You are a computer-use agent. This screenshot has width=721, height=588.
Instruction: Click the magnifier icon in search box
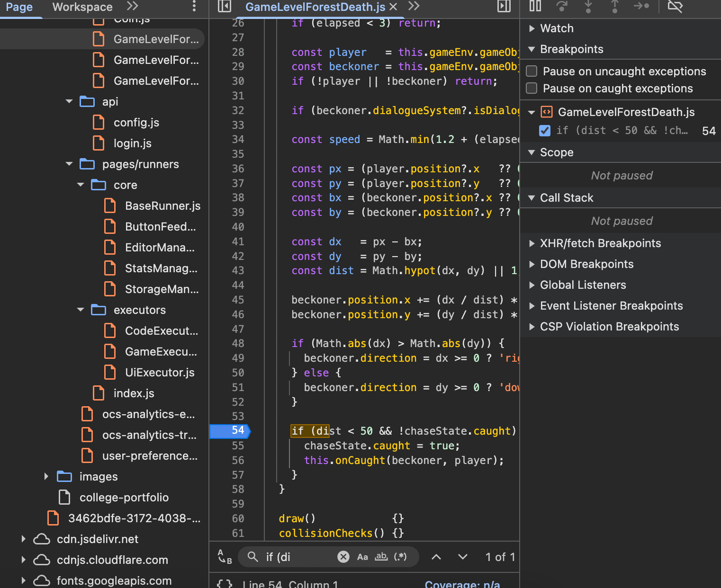tap(253, 557)
